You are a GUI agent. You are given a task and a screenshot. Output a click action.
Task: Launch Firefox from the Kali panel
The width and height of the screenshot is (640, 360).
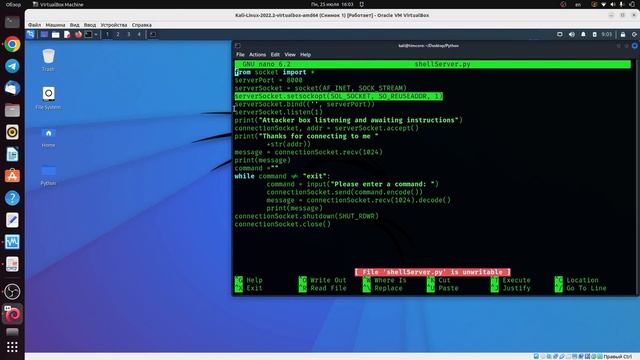click(x=78, y=35)
